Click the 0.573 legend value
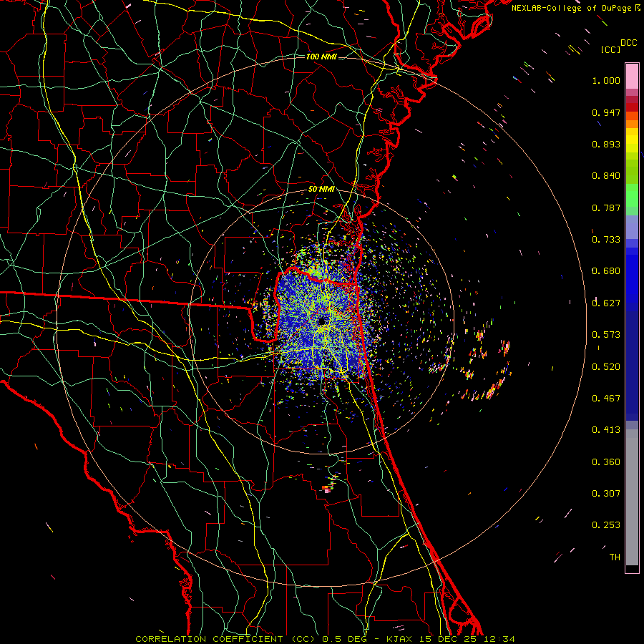 606,335
